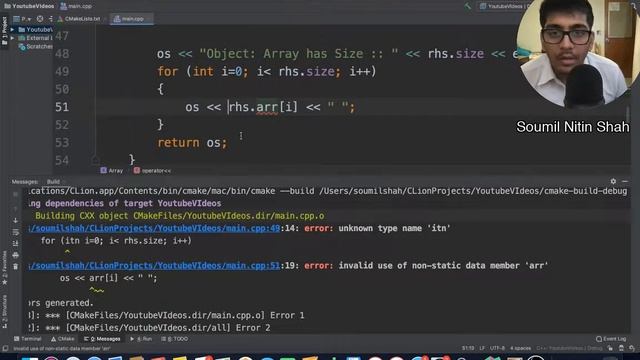Toggle soft-wrap icon in Messages toolbar
The image size is (640, 360).
point(16,232)
